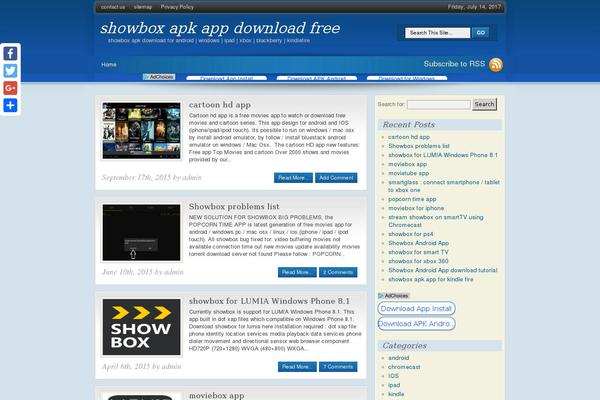The width and height of the screenshot is (600, 400).
Task: Open showbox for LUMIA Windows Phone 8.1 title
Action: coord(269,301)
